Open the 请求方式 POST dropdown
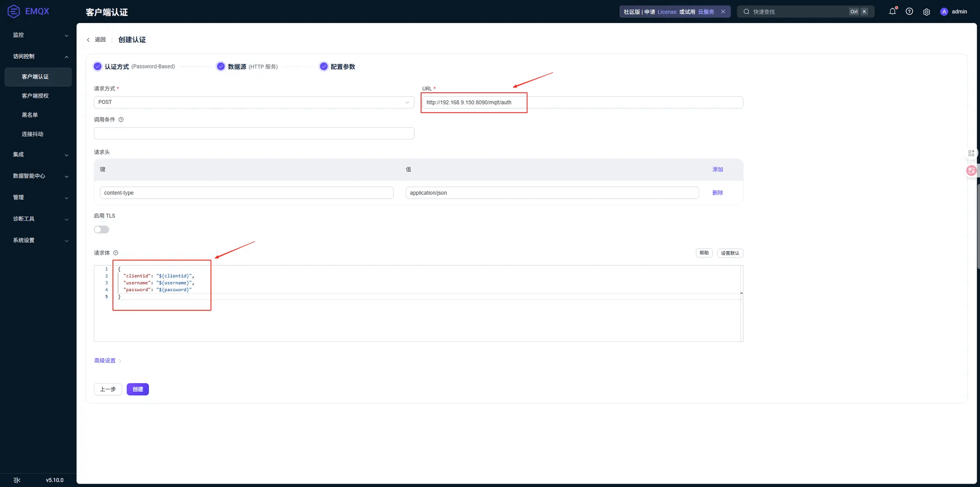 coord(254,102)
